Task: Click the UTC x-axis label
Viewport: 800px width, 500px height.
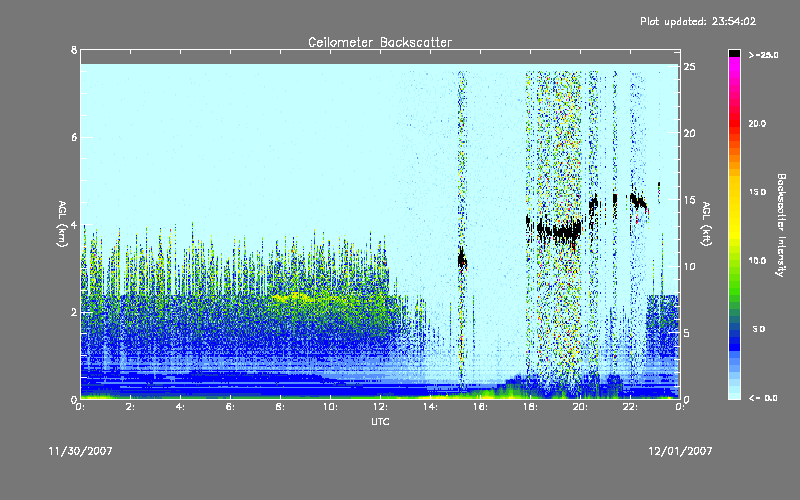Action: pyautogui.click(x=380, y=421)
